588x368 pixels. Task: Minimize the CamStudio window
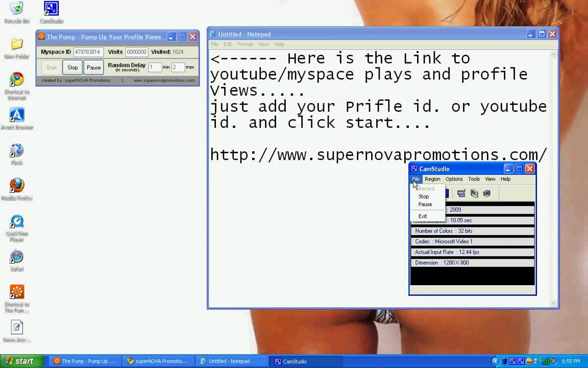point(508,169)
